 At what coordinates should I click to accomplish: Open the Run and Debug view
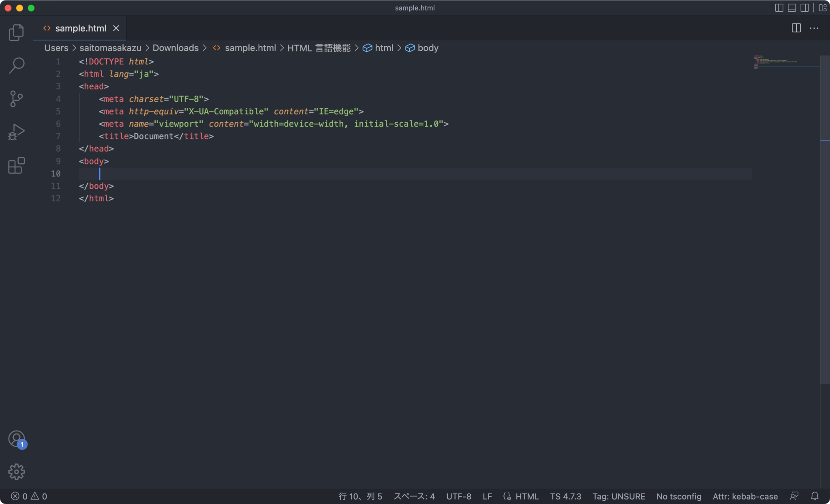click(x=16, y=131)
